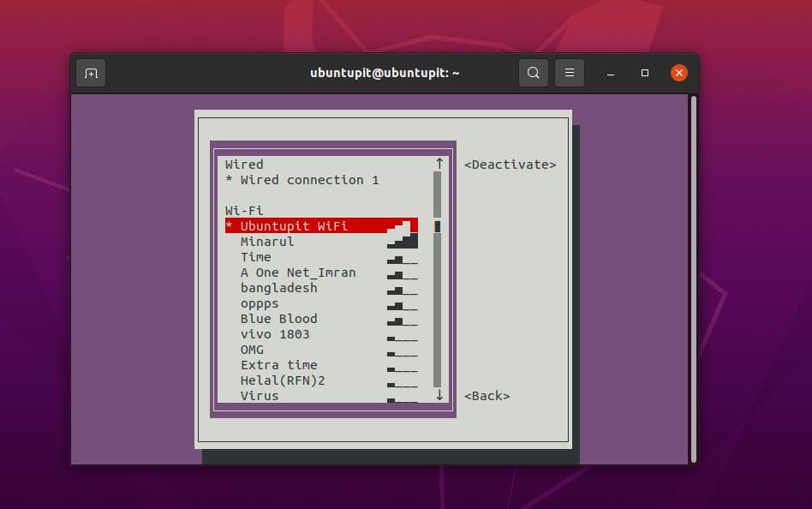Select the OMG network entry
The height and width of the screenshot is (509, 812).
coord(251,349)
